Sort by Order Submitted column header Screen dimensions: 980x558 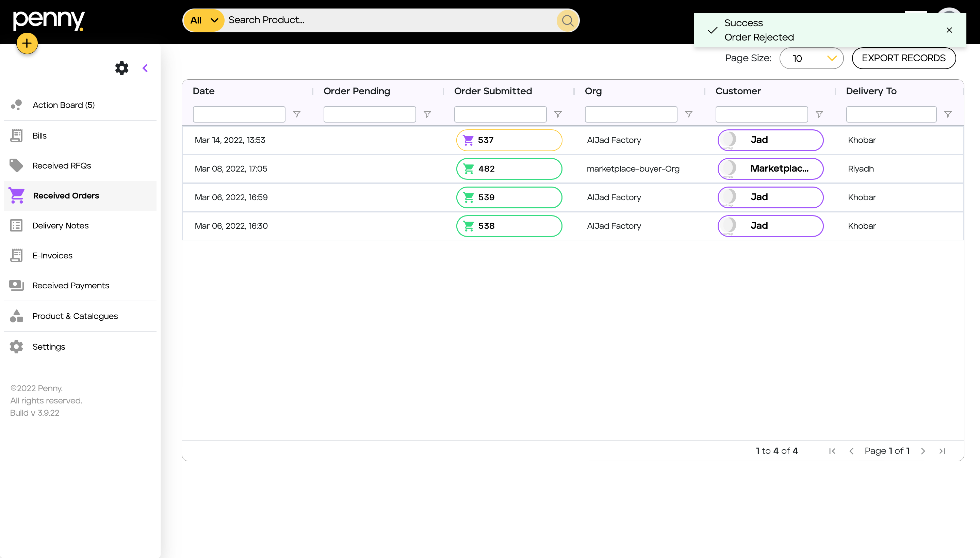493,91
